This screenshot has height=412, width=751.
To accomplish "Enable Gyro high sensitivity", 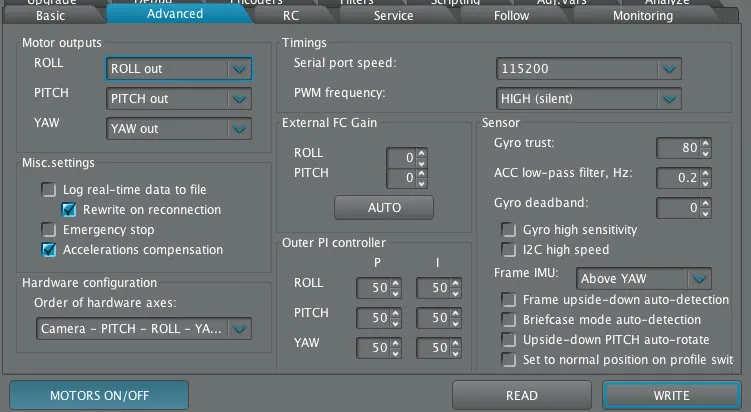I will [509, 230].
